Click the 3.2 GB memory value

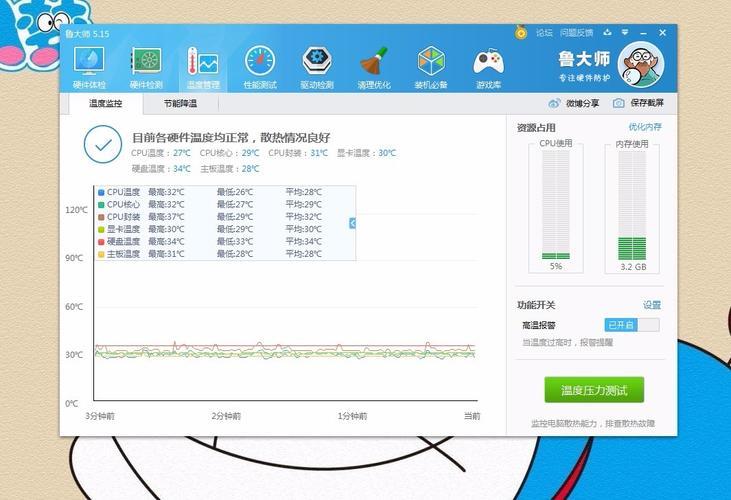click(633, 267)
